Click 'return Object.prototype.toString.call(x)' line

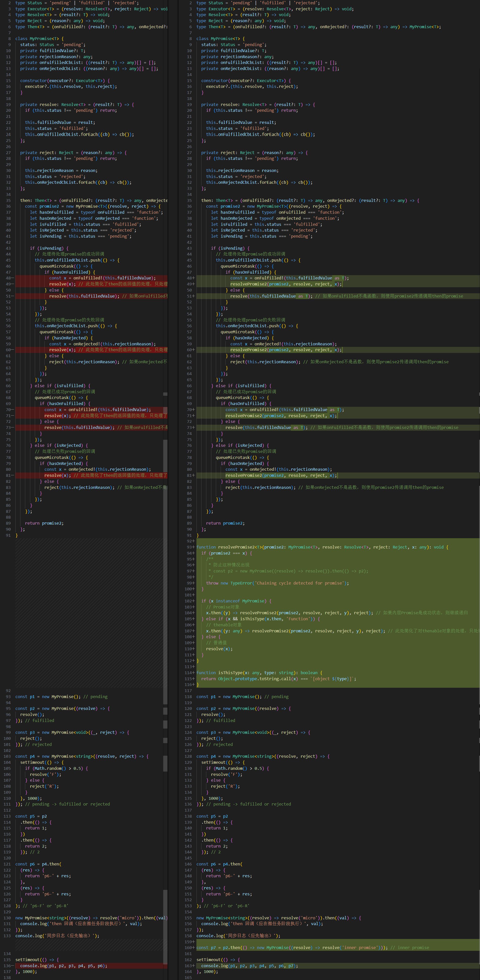point(279,679)
